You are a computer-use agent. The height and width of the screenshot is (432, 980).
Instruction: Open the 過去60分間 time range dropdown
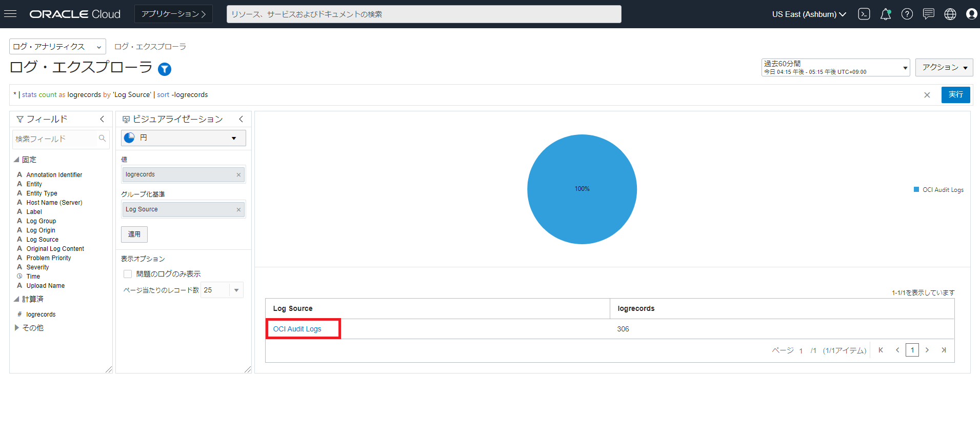pyautogui.click(x=835, y=67)
